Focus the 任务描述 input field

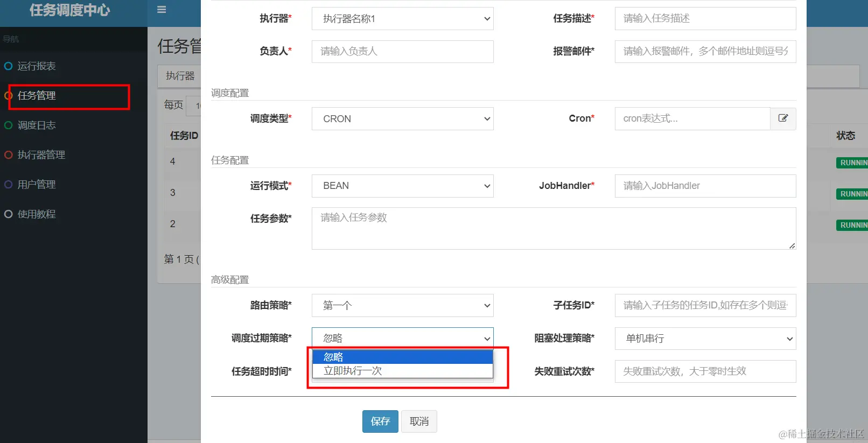click(x=705, y=19)
